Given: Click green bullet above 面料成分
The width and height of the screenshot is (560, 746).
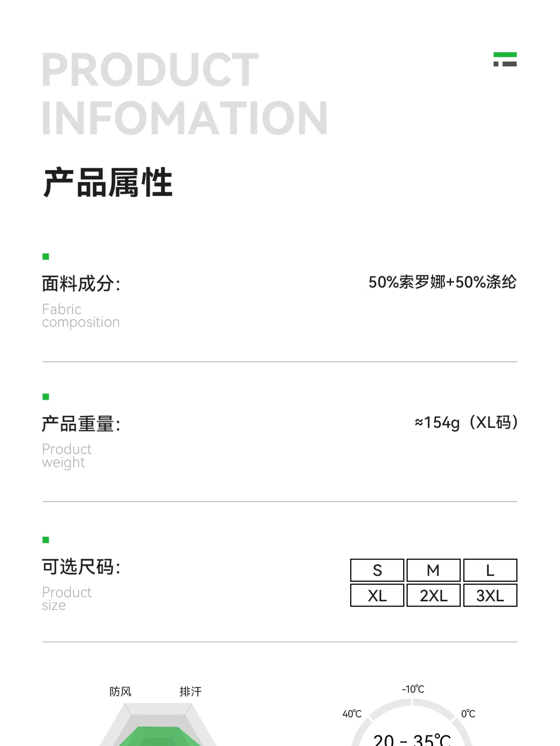Looking at the screenshot, I should point(46,257).
